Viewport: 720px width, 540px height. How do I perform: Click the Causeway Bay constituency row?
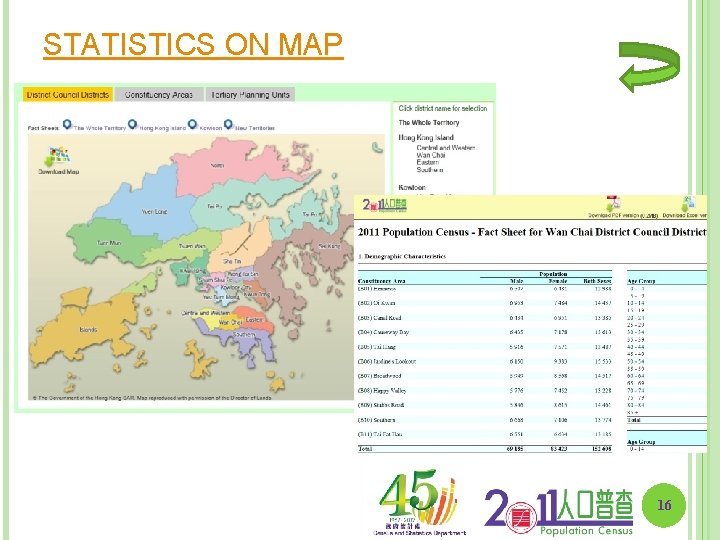pyautogui.click(x=484, y=332)
